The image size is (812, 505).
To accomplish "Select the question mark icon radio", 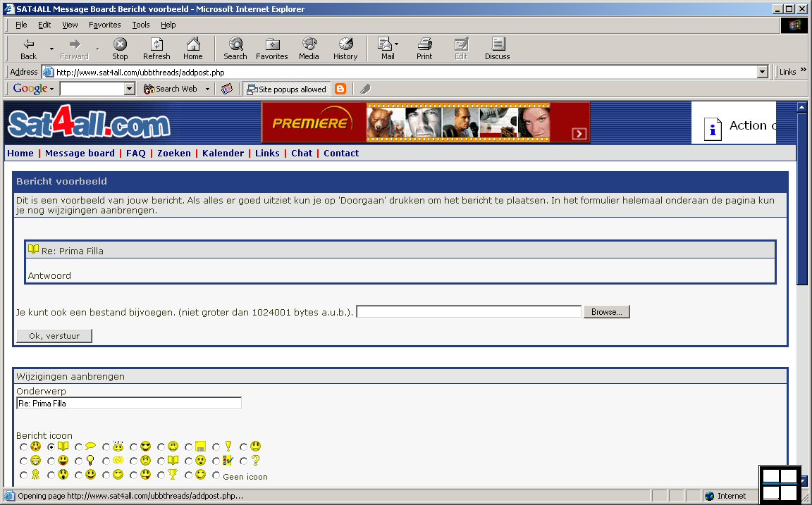I will coord(243,461).
